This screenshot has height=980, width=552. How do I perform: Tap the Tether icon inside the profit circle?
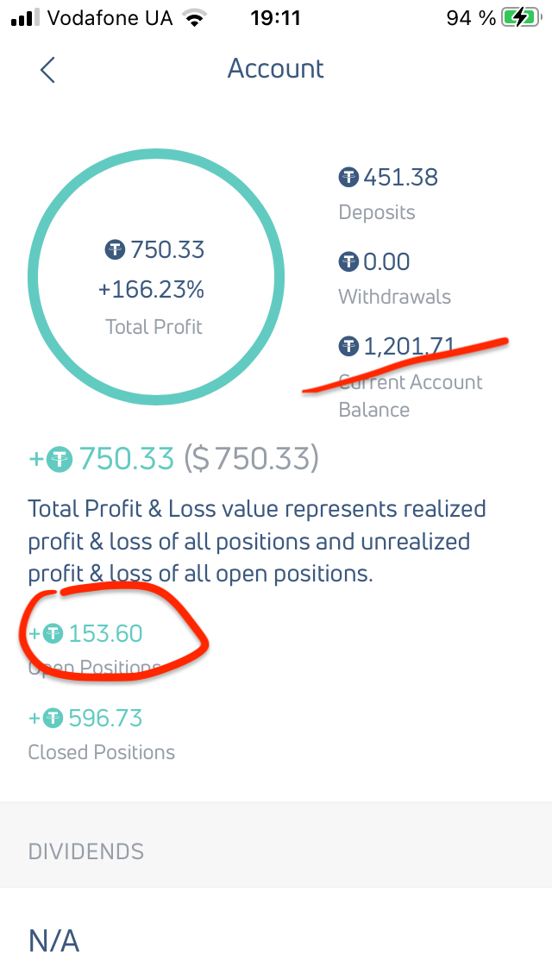(116, 250)
